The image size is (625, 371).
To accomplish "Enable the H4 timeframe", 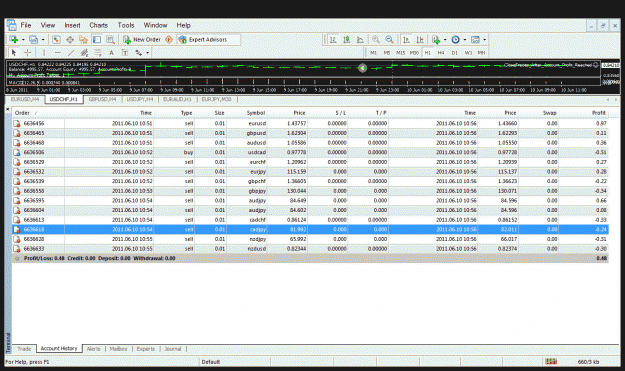I will pos(441,53).
